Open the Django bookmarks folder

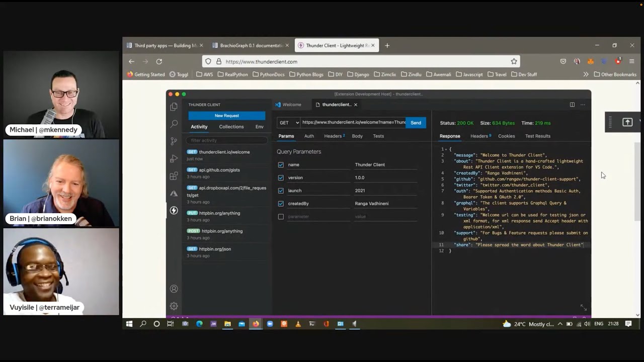click(x=358, y=74)
